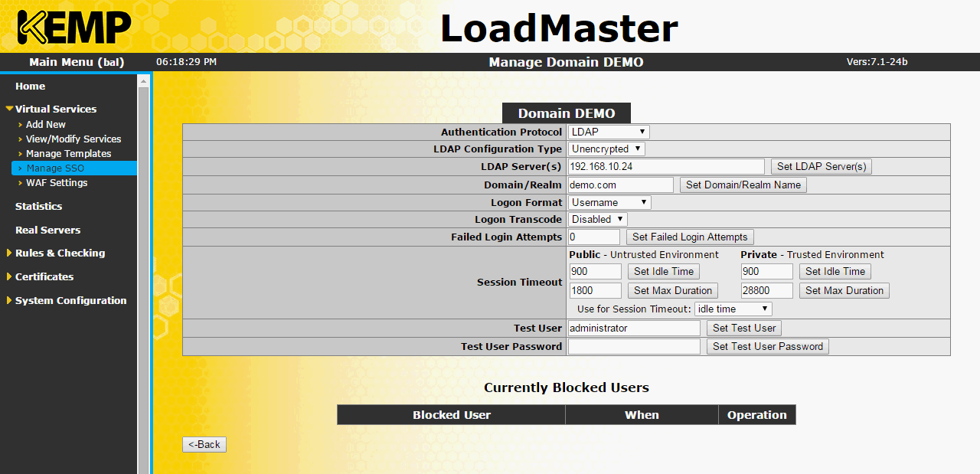Click the <-Back button

204,444
